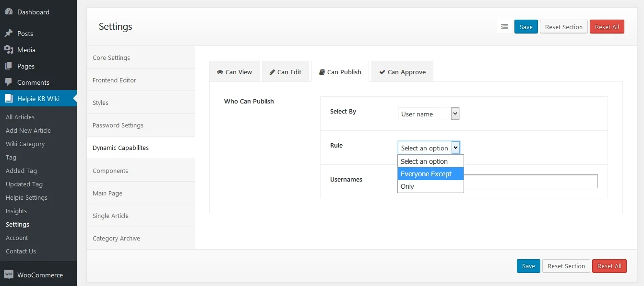The image size is (644, 286).
Task: Click the Posts pushpin icon
Action: (9, 34)
